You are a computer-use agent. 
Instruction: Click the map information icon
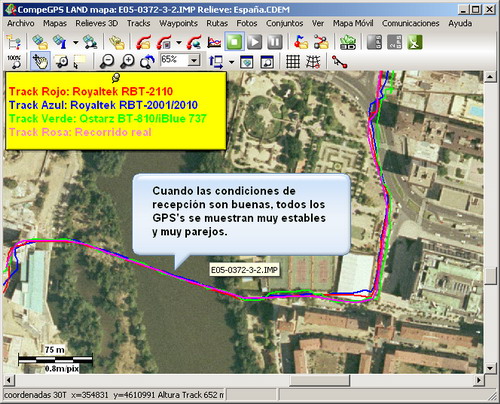pyautogui.click(x=60, y=42)
